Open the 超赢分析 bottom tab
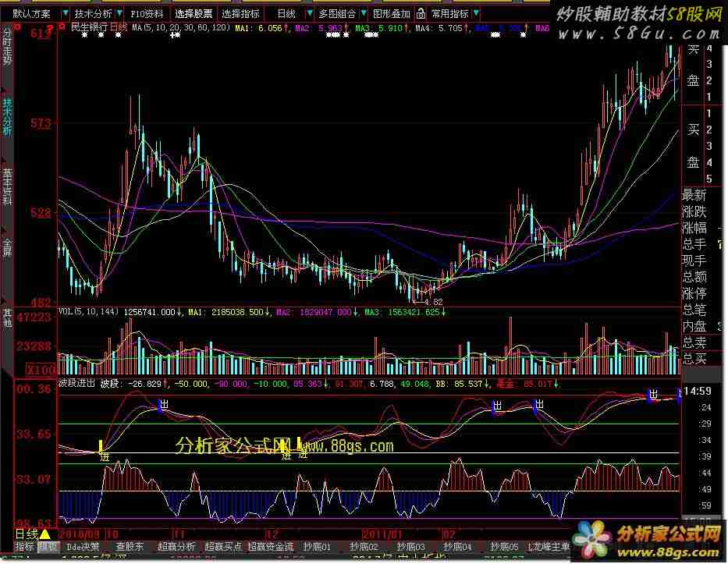Screen dimensions: 728x564 click(x=176, y=547)
